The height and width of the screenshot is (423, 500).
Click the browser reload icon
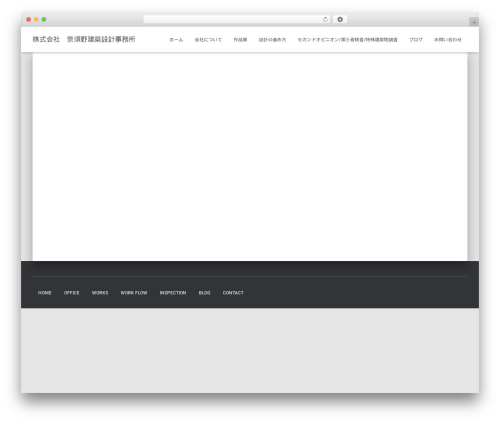tap(325, 19)
